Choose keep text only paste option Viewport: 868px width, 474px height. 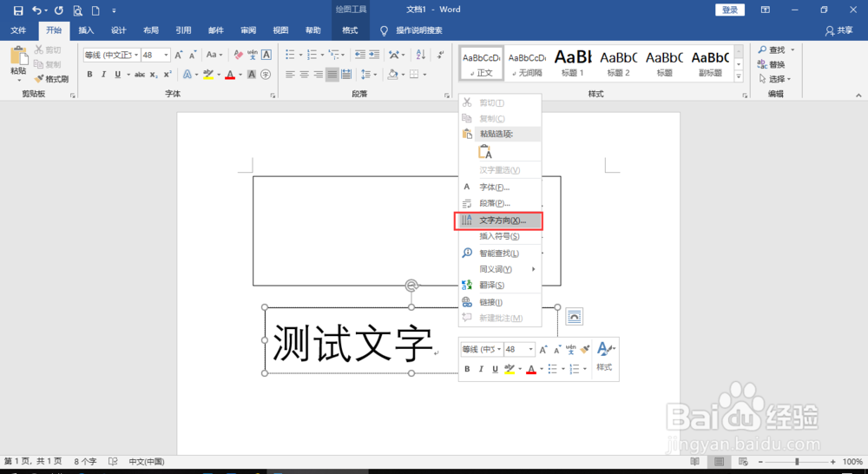point(485,152)
